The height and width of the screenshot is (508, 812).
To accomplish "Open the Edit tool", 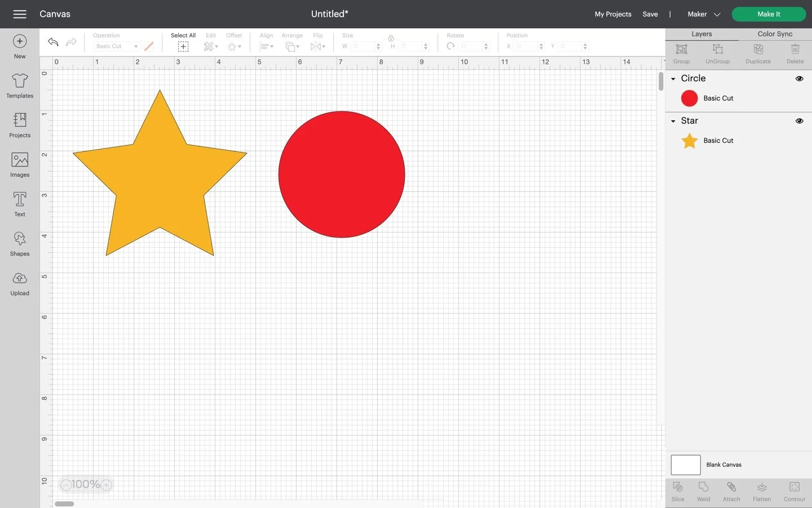I will coord(211,46).
